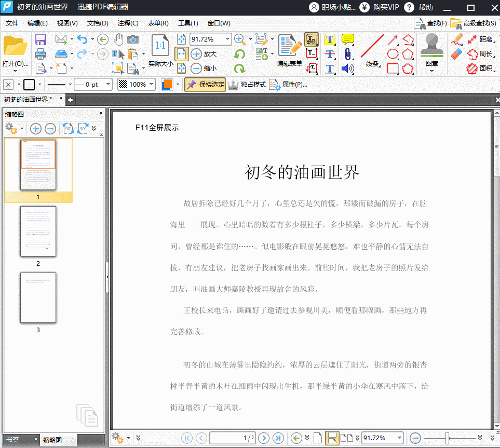Rotate thumbnails clockwise 90 degrees

[x=83, y=129]
